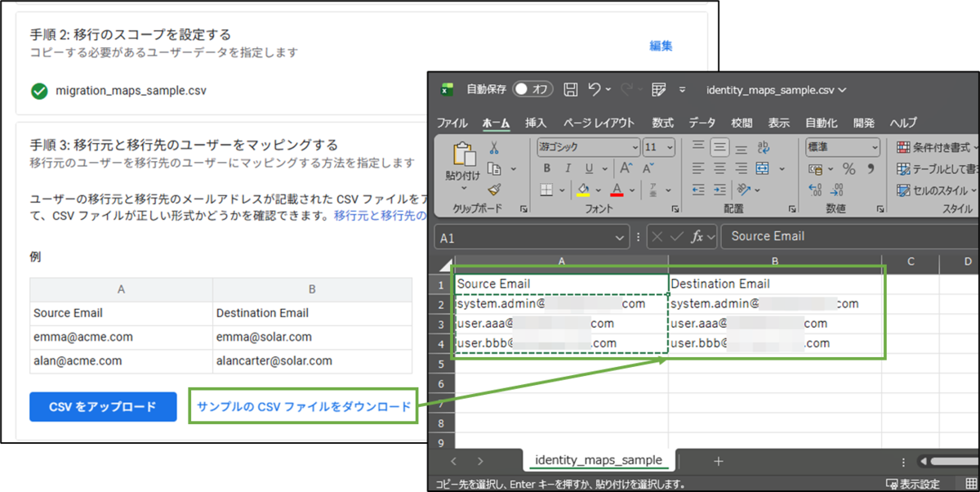Expand the Name Box dropdown arrow
Screen dimensions: 980x492
tap(621, 238)
